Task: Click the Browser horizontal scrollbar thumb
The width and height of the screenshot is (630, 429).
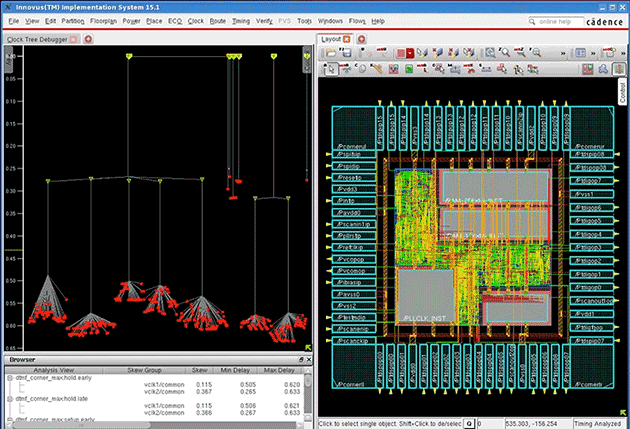Action: pyautogui.click(x=80, y=425)
